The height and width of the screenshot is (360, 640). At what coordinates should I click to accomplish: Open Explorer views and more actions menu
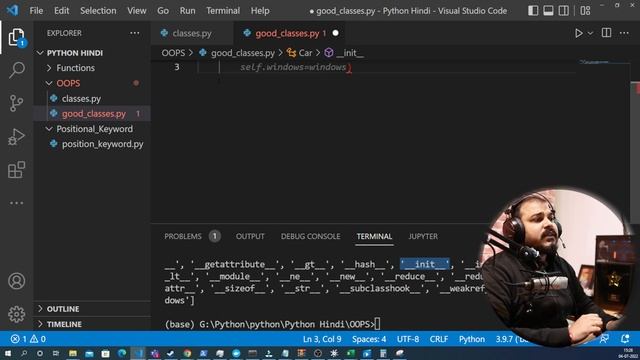(135, 33)
